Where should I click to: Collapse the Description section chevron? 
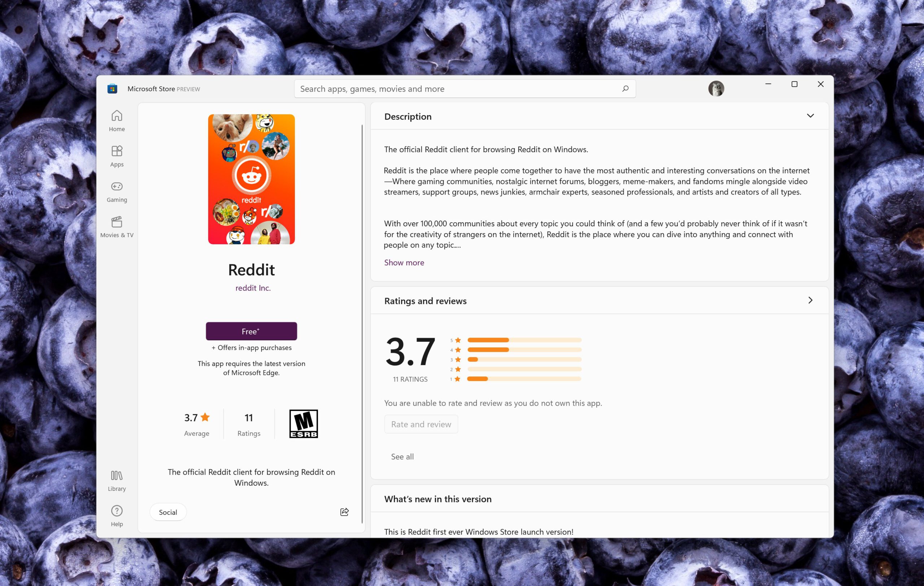[810, 116]
